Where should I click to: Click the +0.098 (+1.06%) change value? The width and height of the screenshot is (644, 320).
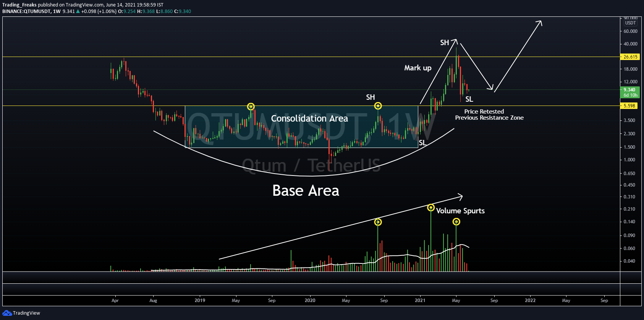(x=99, y=11)
